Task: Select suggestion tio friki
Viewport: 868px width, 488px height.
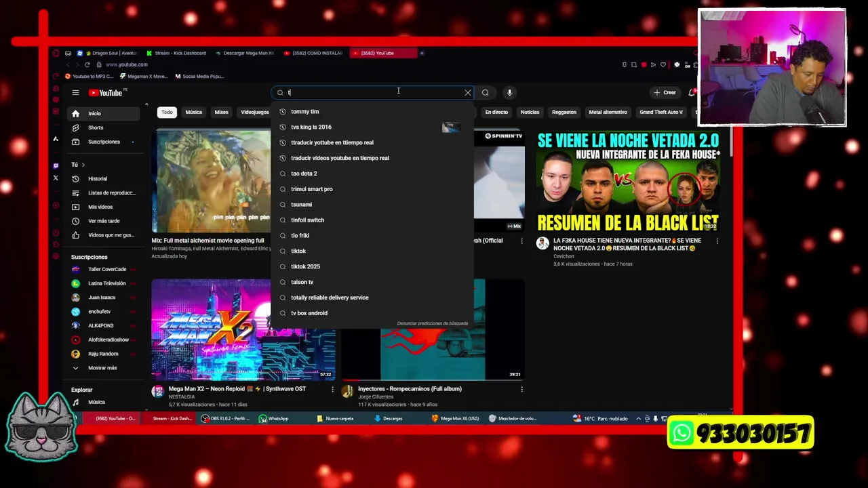Action: pyautogui.click(x=372, y=236)
